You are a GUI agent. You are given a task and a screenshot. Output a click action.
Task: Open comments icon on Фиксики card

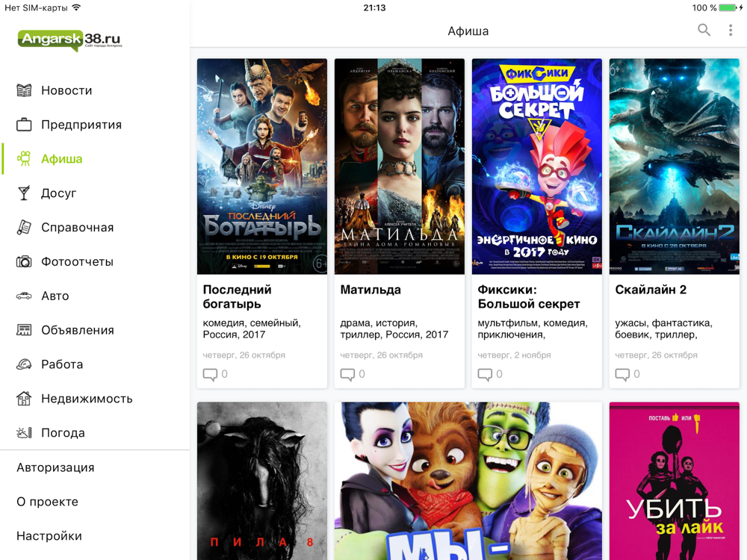pos(485,374)
